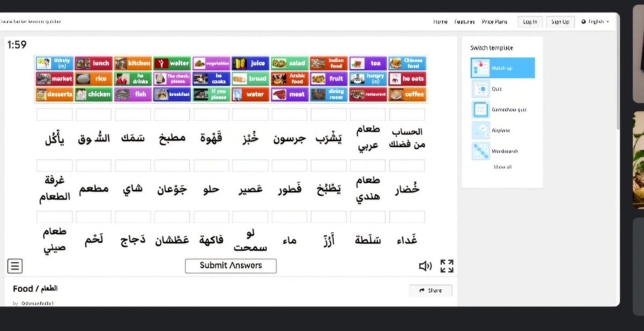Click the empty slot above طعام هندي
The height and width of the screenshot is (331, 644).
point(368,165)
